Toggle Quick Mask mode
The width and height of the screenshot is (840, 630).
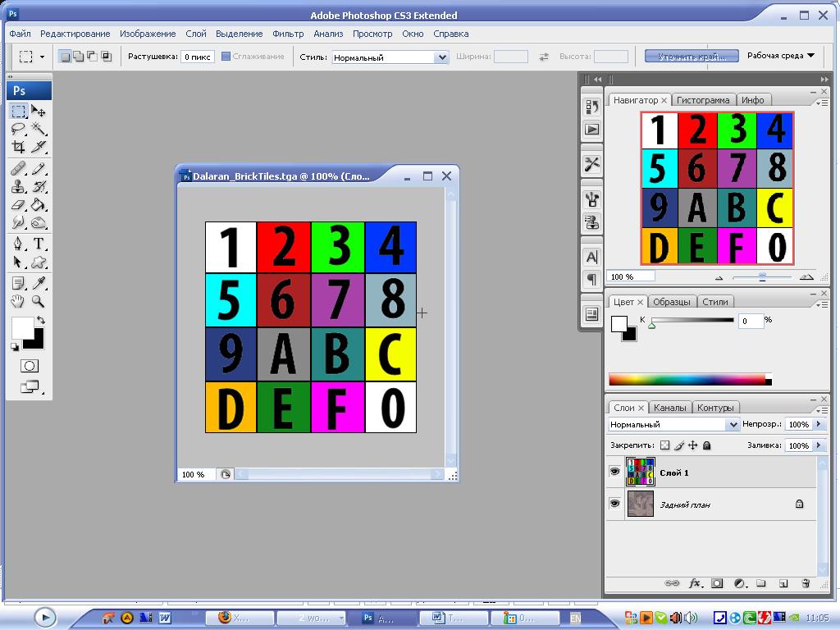coord(30,366)
